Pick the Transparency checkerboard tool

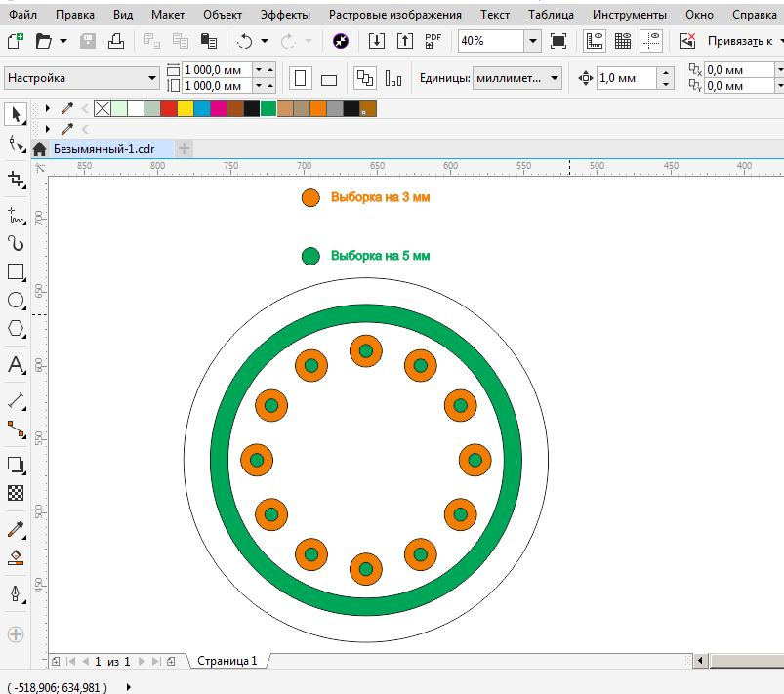pos(16,493)
